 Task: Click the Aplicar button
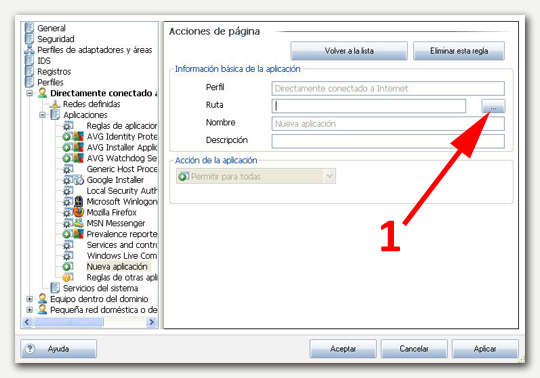pyautogui.click(x=485, y=349)
